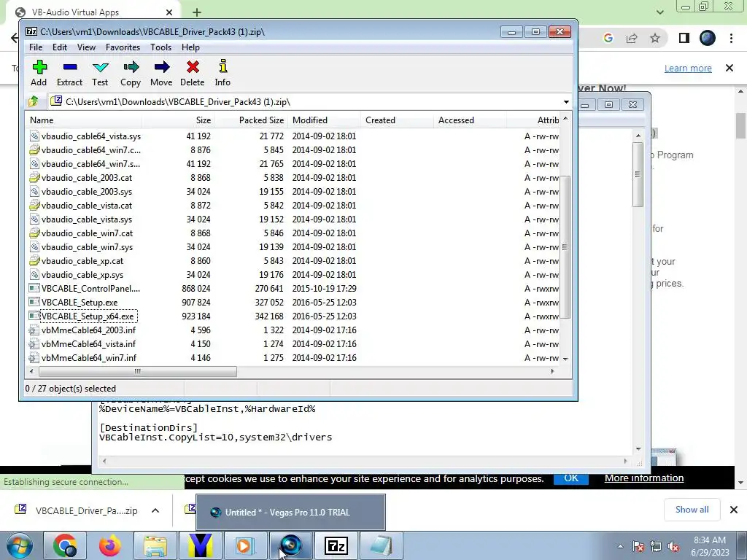Click Chrome share page icon

[632, 38]
